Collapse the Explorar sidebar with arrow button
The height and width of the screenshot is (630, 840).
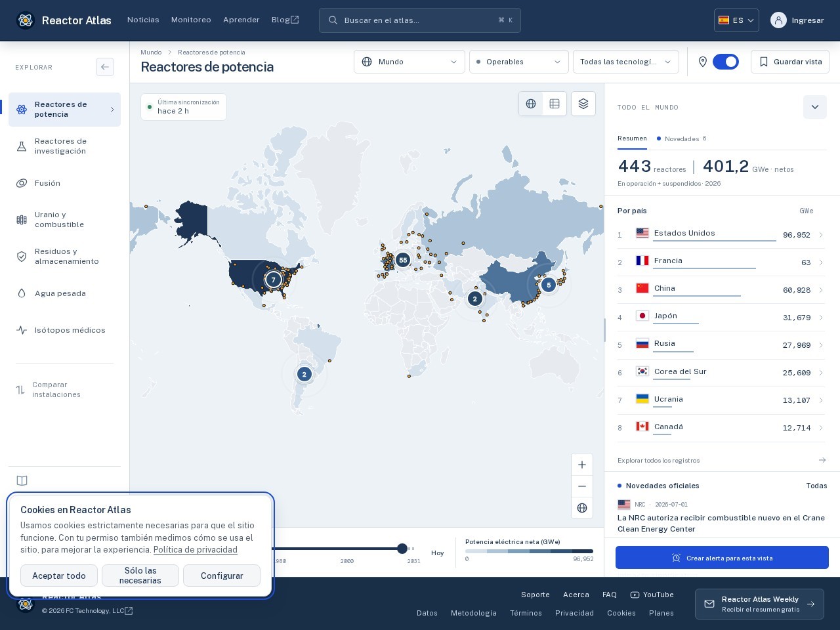coord(105,67)
